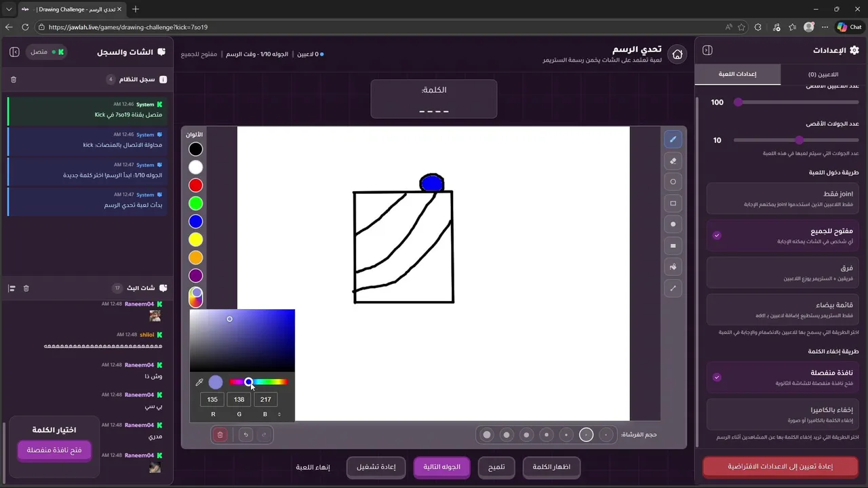Select the hollow rectangle shape tool

tap(673, 203)
